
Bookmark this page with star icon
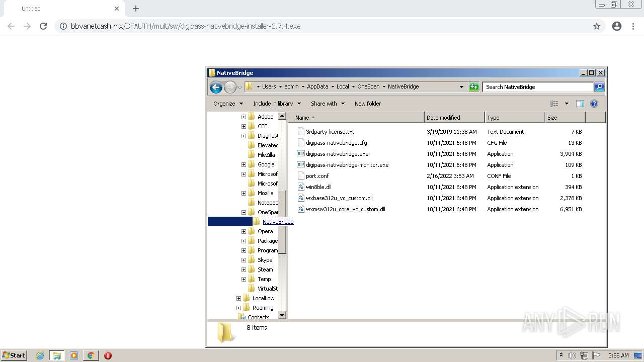click(597, 26)
